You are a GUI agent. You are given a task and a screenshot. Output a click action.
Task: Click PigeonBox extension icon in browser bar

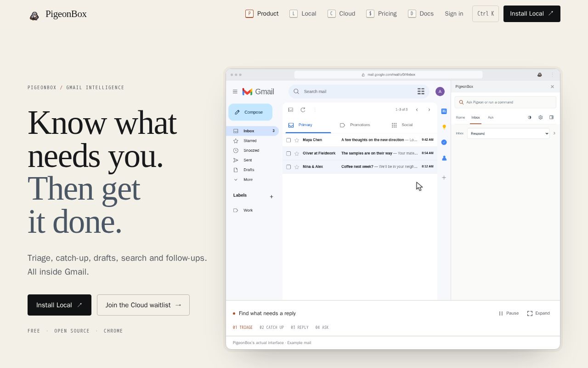click(x=539, y=75)
